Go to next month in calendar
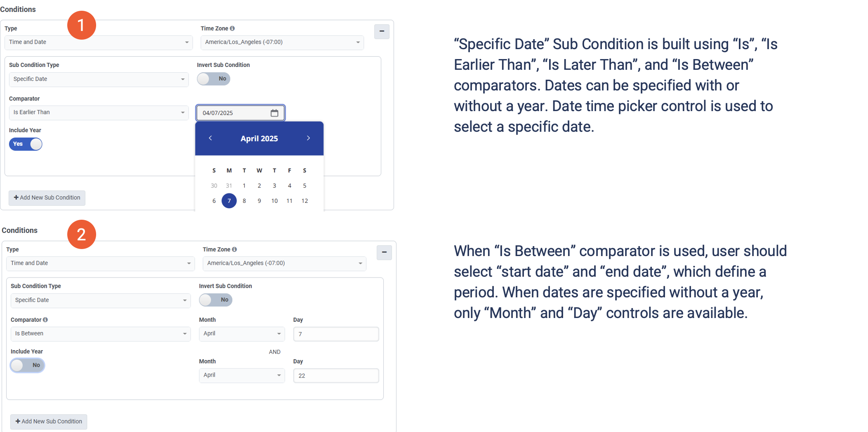The image size is (868, 432). coord(308,138)
